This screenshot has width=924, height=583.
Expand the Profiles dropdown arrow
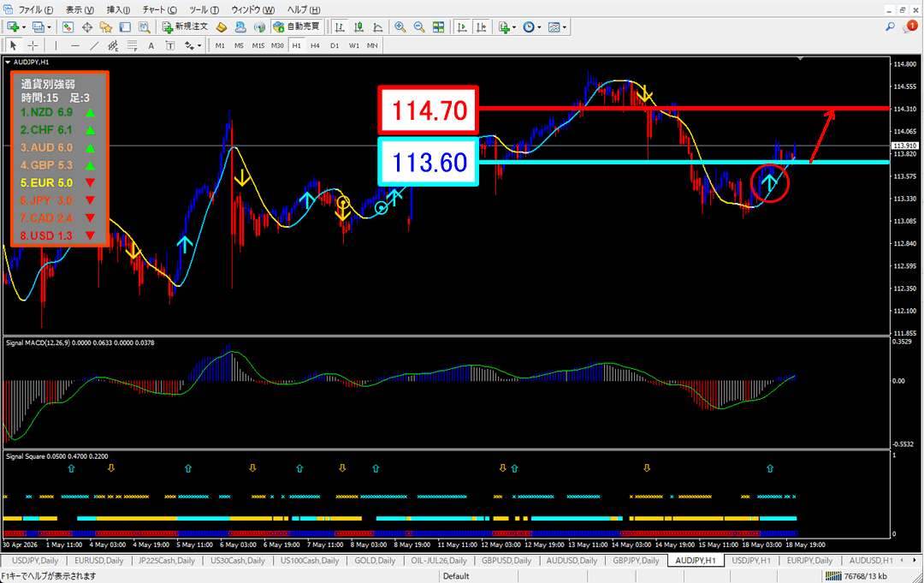point(49,27)
